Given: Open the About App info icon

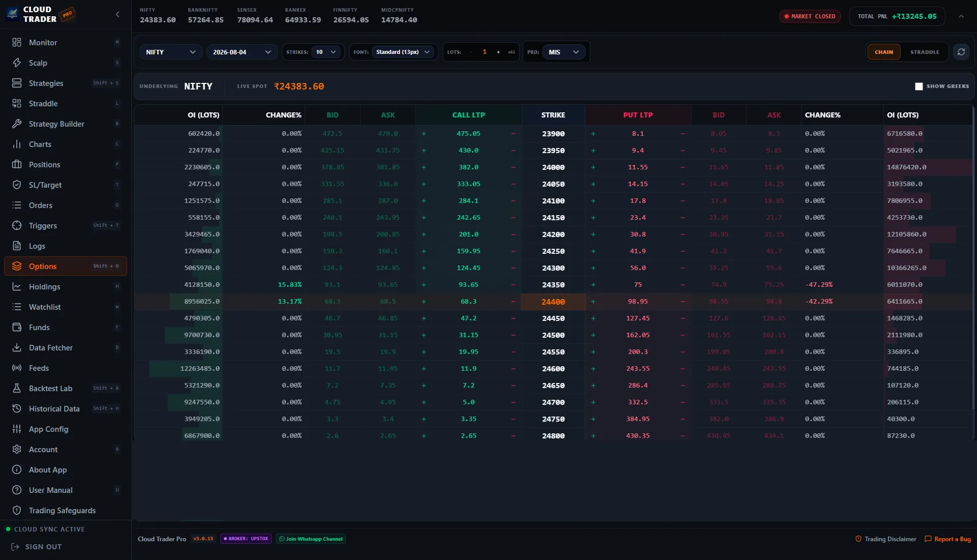Looking at the screenshot, I should click(17, 469).
